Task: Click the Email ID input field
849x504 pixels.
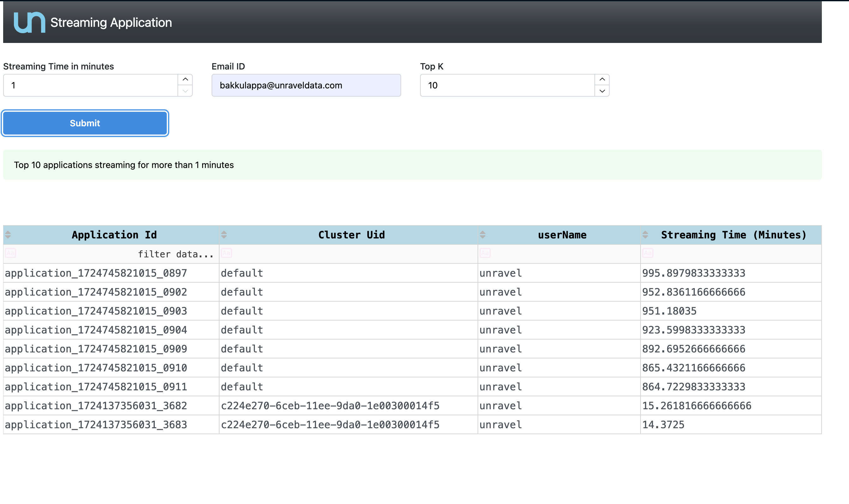Action: [x=306, y=85]
